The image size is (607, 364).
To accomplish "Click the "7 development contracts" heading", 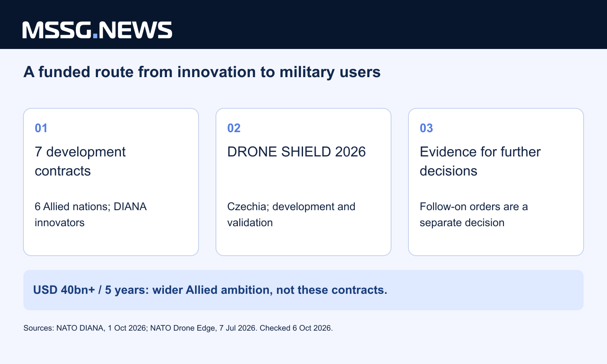I will (x=80, y=161).
